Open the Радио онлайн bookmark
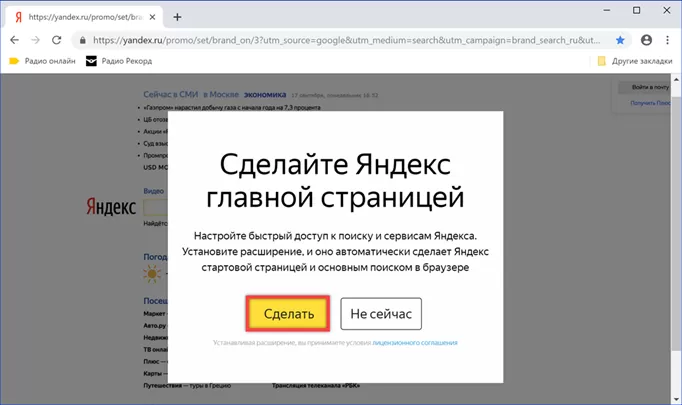This screenshot has height=405, width=682. coord(42,61)
